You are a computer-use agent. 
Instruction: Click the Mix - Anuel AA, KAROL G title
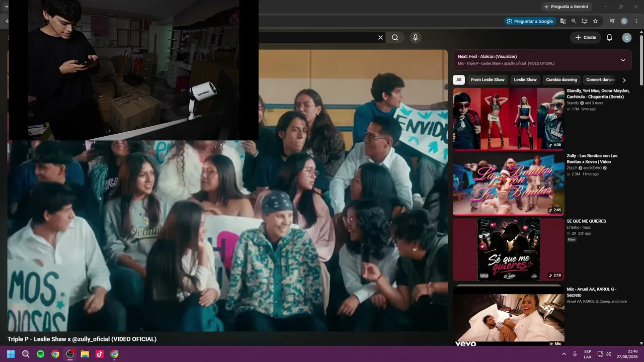(x=592, y=292)
